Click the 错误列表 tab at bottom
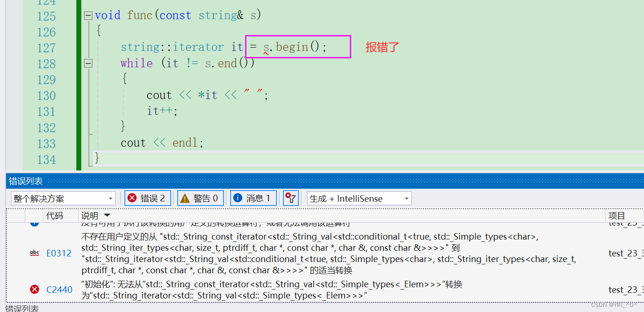 pyautogui.click(x=22, y=308)
